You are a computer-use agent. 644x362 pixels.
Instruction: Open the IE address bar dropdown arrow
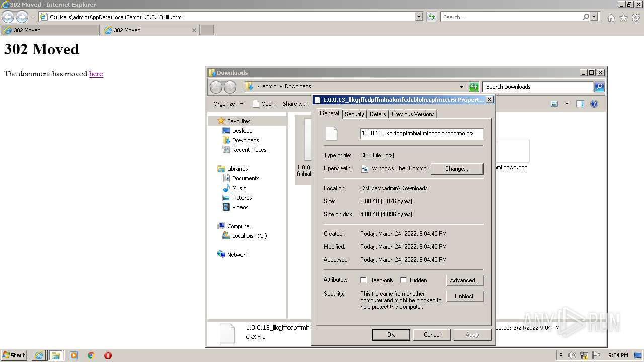[x=419, y=17]
